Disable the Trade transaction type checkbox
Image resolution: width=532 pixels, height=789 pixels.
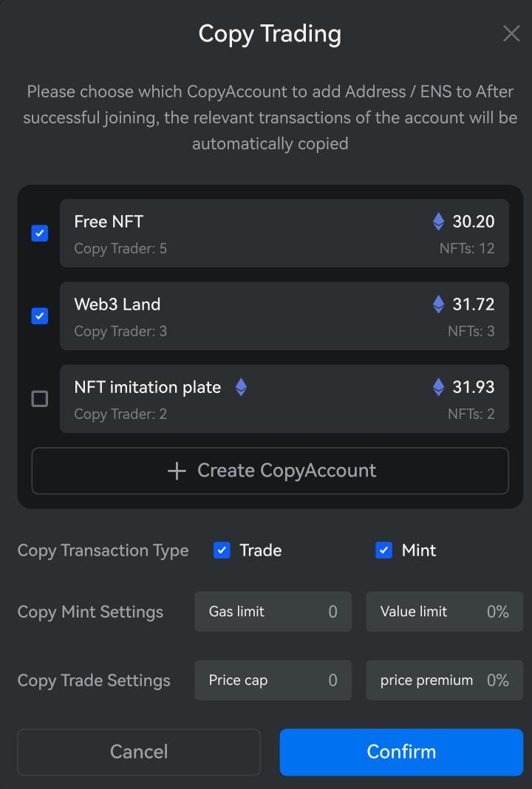coord(222,550)
